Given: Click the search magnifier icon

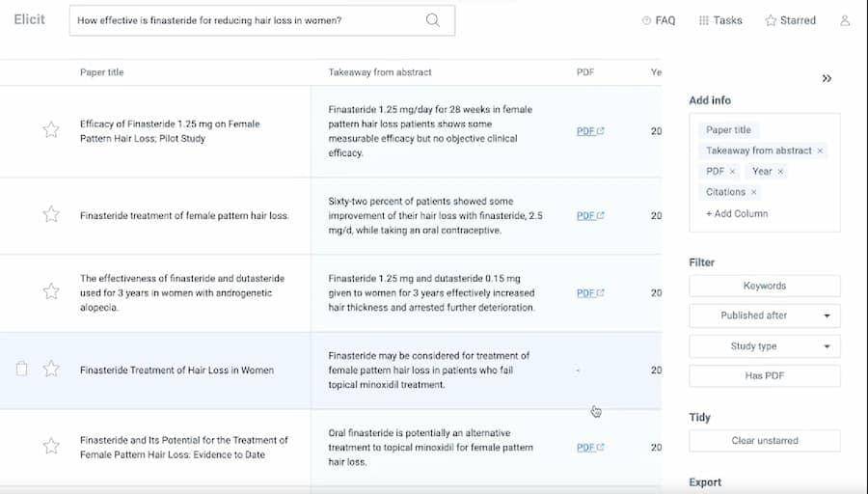Looking at the screenshot, I should 432,20.
